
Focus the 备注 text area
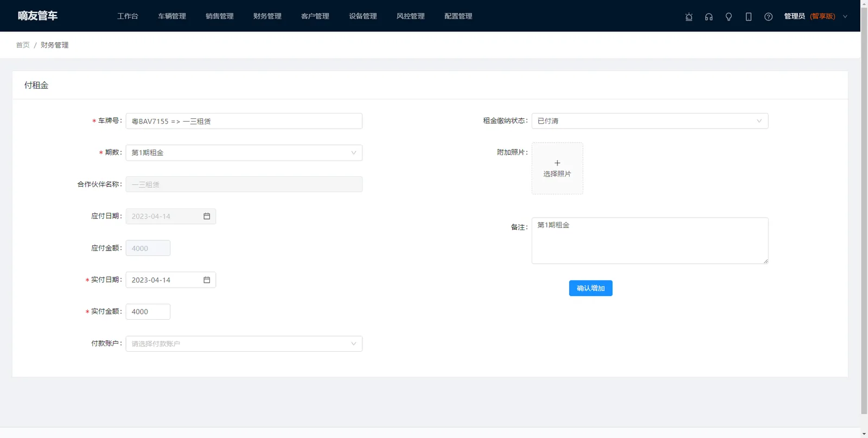[650, 240]
